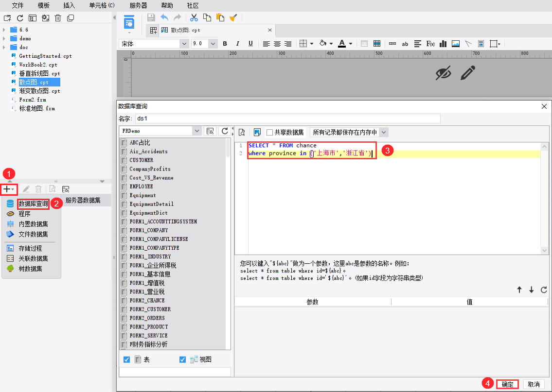
Task: Click the fill color bucket icon
Action: [x=322, y=44]
